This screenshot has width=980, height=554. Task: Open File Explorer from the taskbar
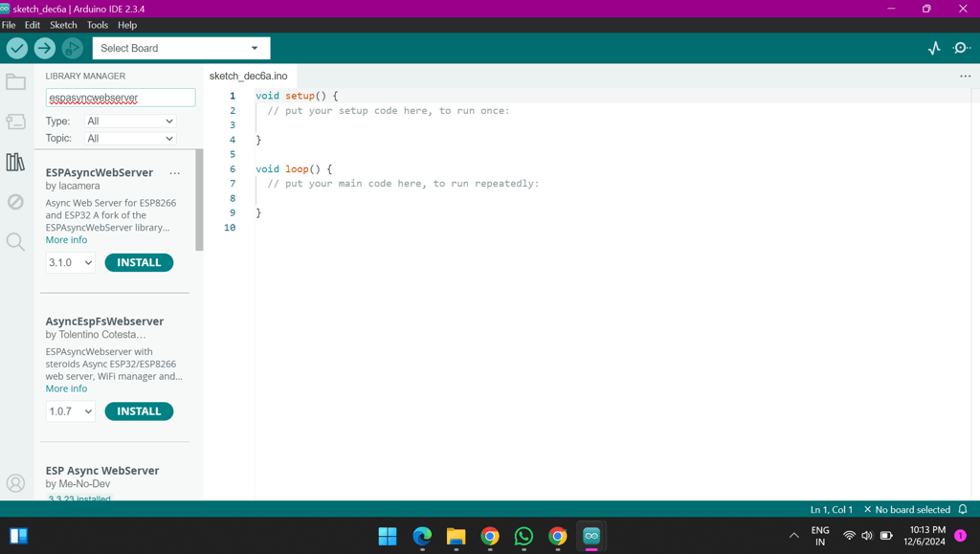tap(457, 536)
